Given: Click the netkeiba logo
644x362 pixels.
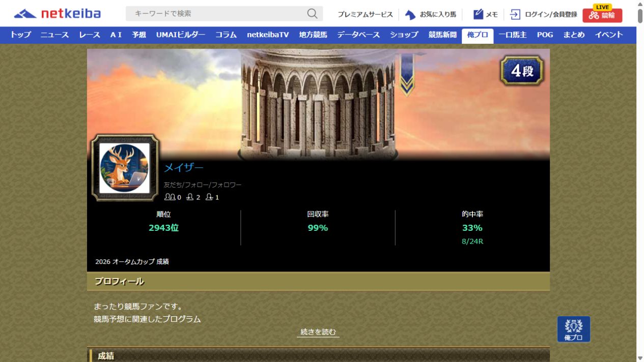Looking at the screenshot, I should coord(57,14).
